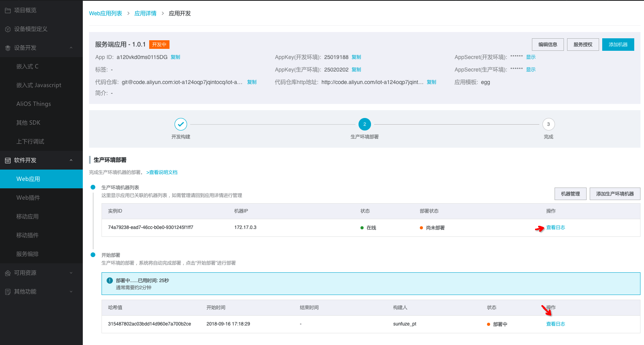The image size is (644, 345).
Task: Show the AppSecret(生产环境) value
Action: pyautogui.click(x=531, y=70)
